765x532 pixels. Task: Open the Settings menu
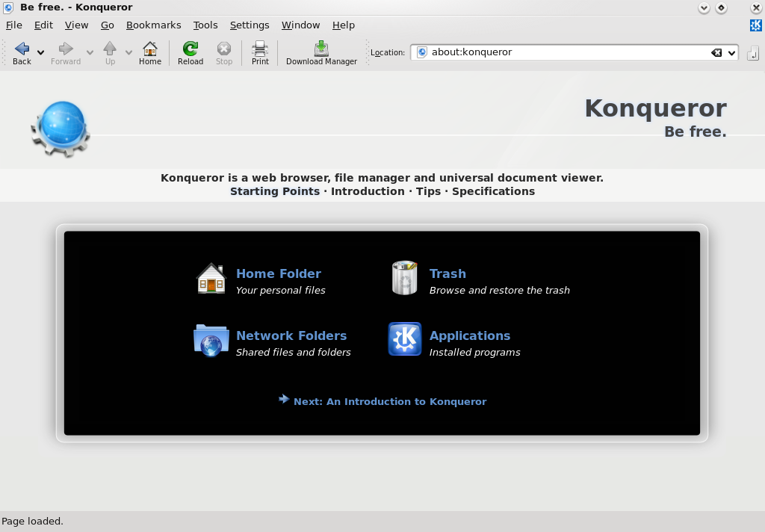click(x=250, y=25)
